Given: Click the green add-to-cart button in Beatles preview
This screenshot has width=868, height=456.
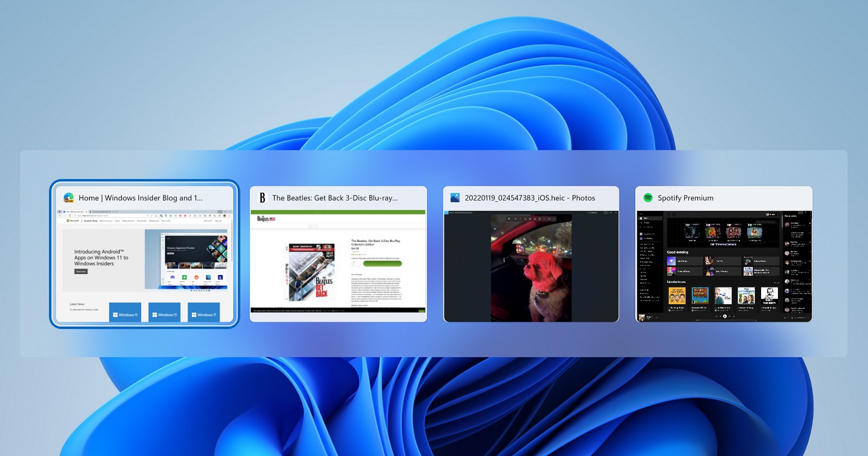Looking at the screenshot, I should (382, 264).
